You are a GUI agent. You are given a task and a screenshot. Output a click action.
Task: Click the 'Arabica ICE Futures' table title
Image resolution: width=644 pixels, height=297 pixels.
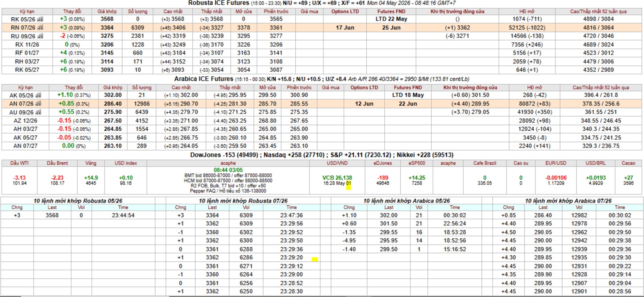click(204, 79)
